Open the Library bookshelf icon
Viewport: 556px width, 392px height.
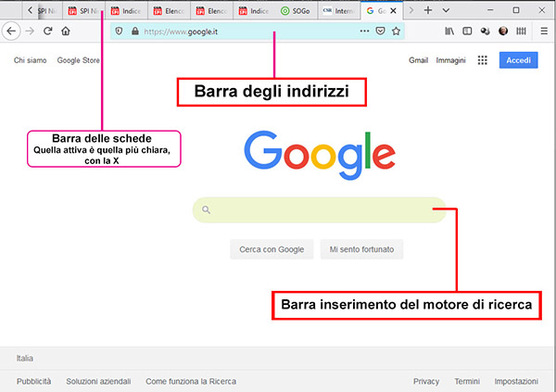point(449,32)
